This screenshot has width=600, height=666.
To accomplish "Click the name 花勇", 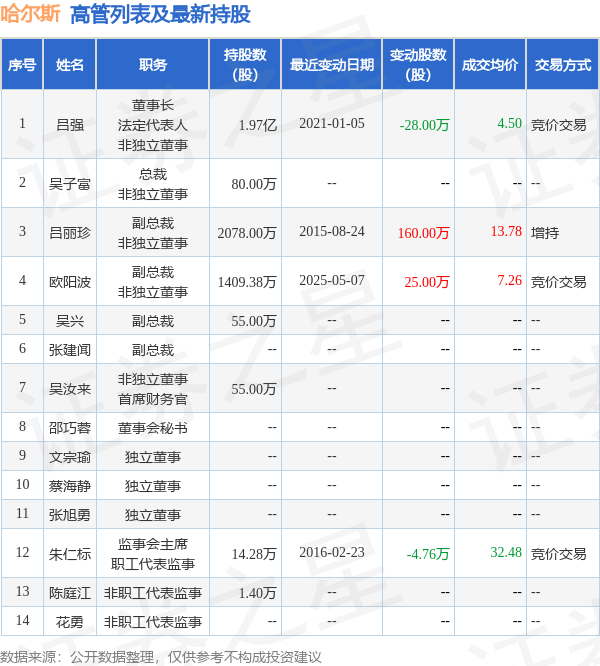I will click(70, 622).
